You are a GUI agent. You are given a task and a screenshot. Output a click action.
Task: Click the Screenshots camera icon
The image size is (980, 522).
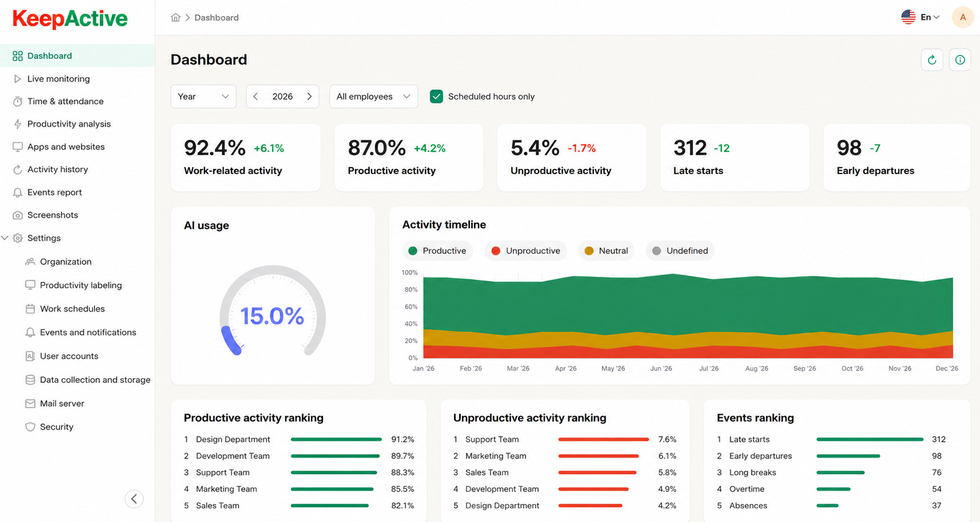[x=18, y=215]
